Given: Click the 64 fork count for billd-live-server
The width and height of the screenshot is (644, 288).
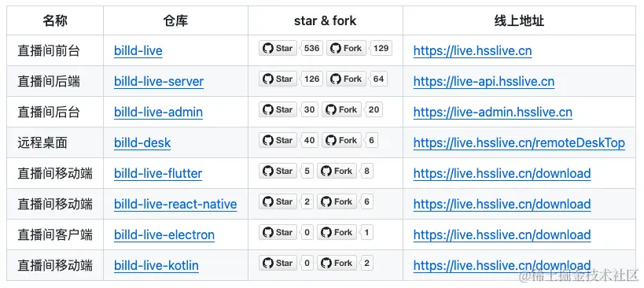Looking at the screenshot, I should click(379, 79).
